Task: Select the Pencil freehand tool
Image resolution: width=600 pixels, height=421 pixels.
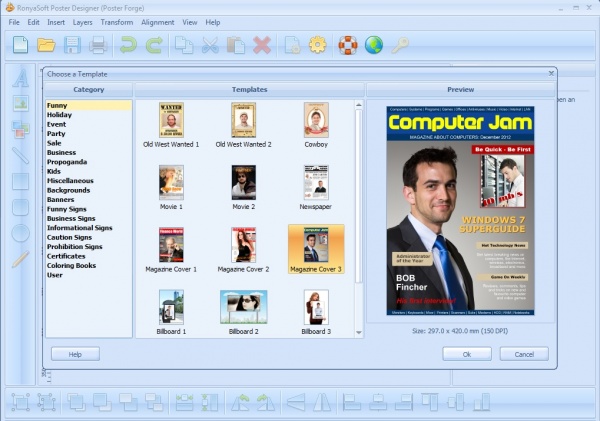Action: click(21, 259)
